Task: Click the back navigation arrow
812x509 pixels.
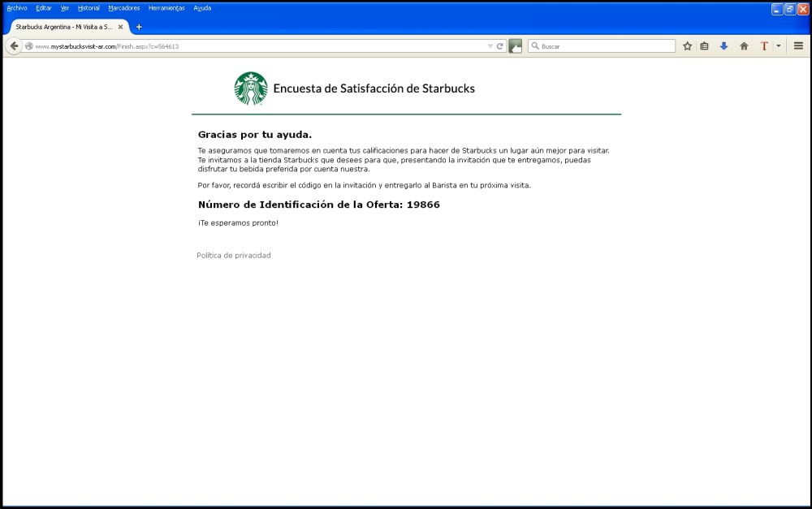Action: 15,46
